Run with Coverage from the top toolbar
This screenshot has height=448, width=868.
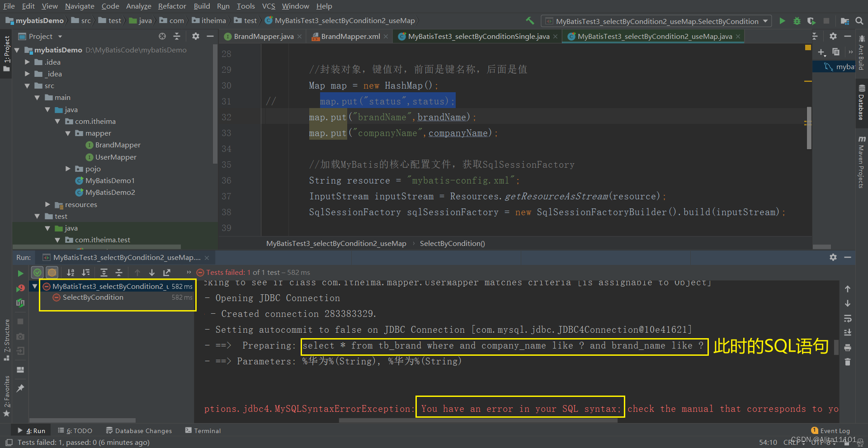pyautogui.click(x=811, y=21)
